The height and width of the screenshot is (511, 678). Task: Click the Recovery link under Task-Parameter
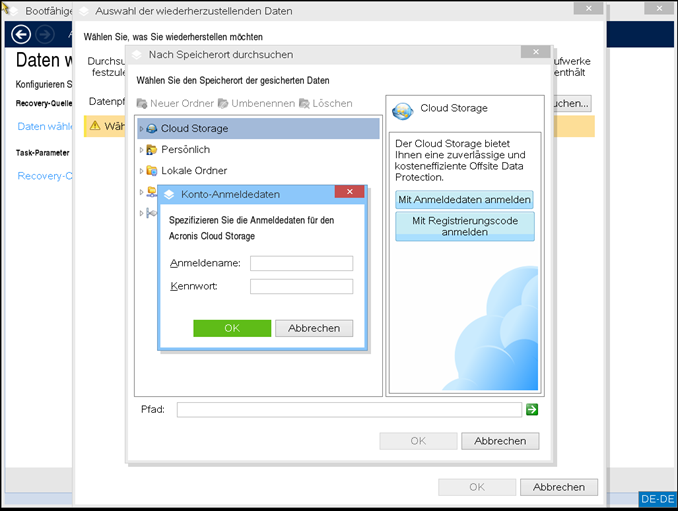[45, 176]
